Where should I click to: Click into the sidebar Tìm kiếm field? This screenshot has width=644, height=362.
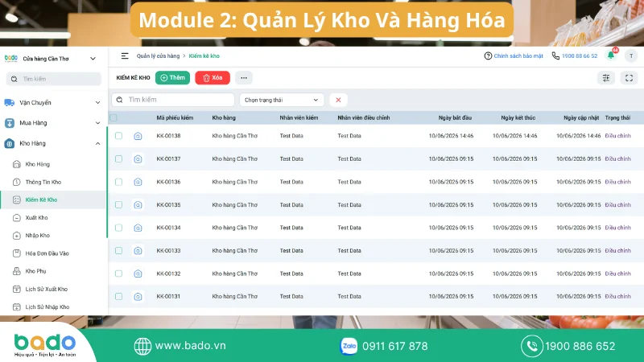click(x=54, y=79)
